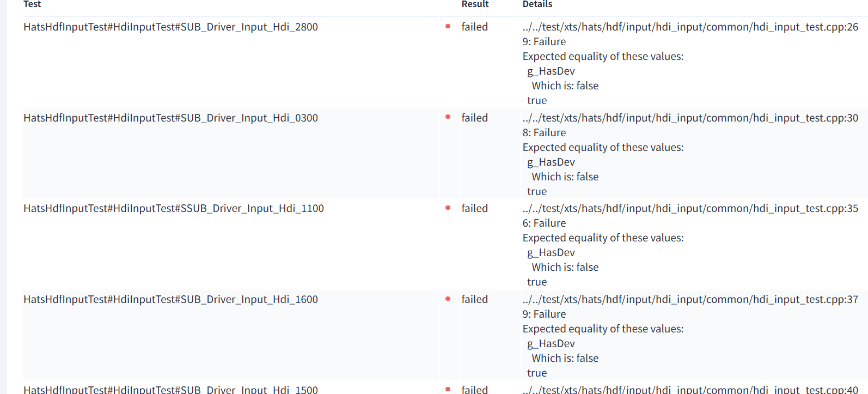Screen dimensions: 868x394
Task: Click 'true' value in Hdi_1100 details
Action: [x=537, y=282]
